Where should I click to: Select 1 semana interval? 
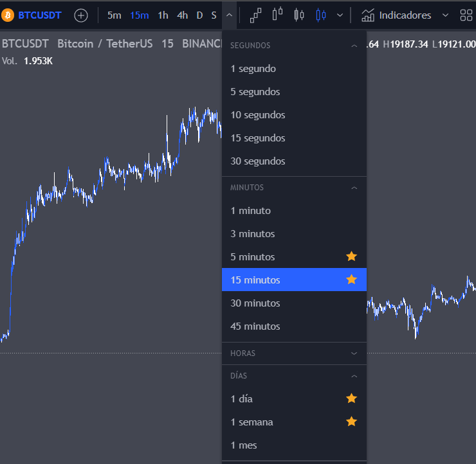pos(294,422)
